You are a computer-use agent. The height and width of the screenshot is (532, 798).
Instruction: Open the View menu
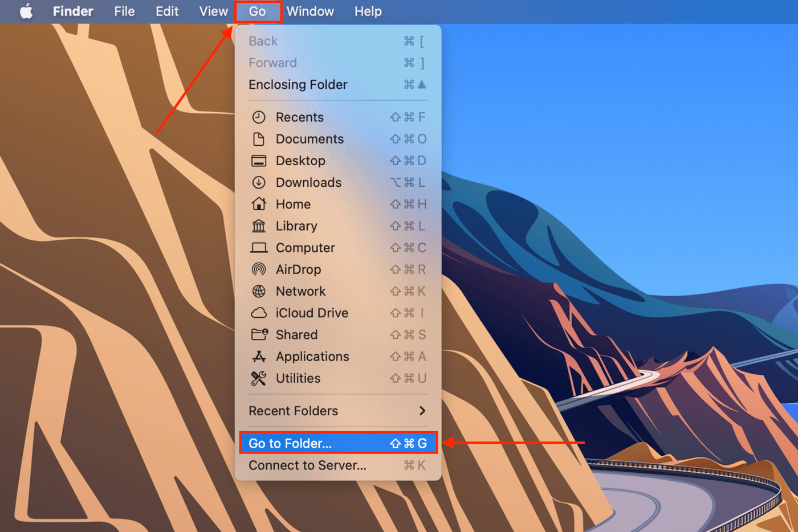(214, 11)
